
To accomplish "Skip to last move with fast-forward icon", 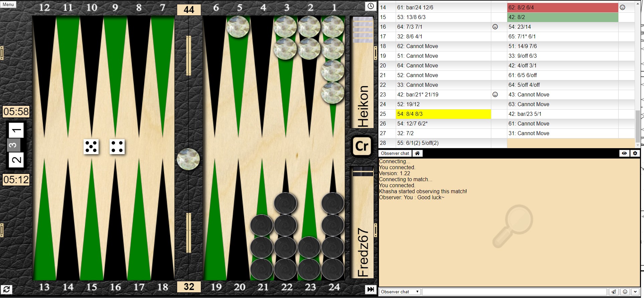I will point(370,289).
